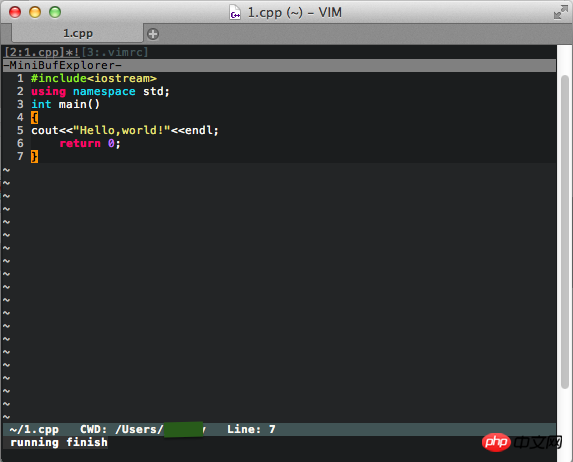Click the status line showing Line: 7
Viewport: 573px width, 462px height.
(x=280, y=429)
